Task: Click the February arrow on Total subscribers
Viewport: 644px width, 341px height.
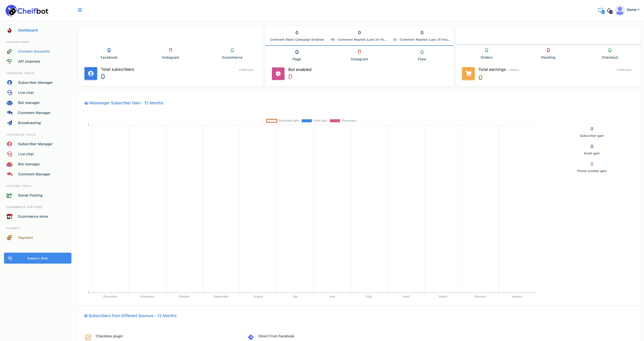Action: (247, 70)
